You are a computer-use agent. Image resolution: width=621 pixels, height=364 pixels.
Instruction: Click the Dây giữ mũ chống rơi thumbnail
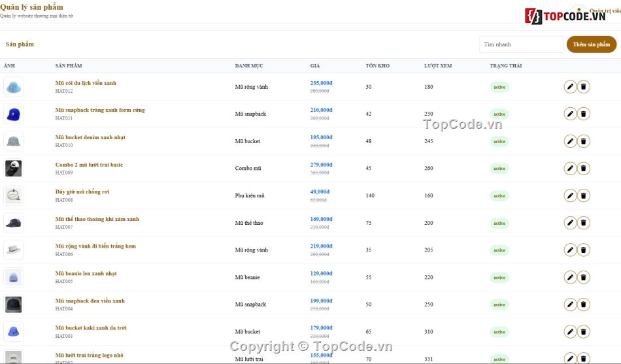(14, 195)
